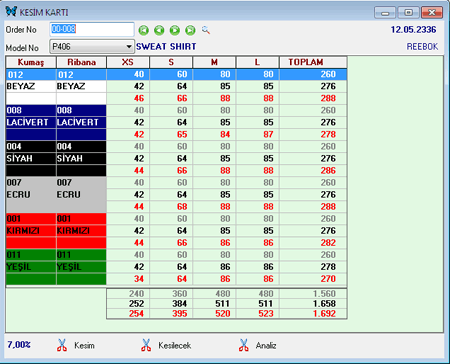
Task: Go to previous record navigation icon
Action: click(x=159, y=30)
